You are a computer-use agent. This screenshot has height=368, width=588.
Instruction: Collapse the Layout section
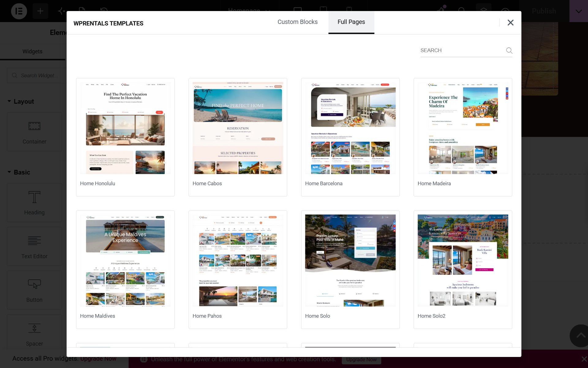click(x=21, y=102)
